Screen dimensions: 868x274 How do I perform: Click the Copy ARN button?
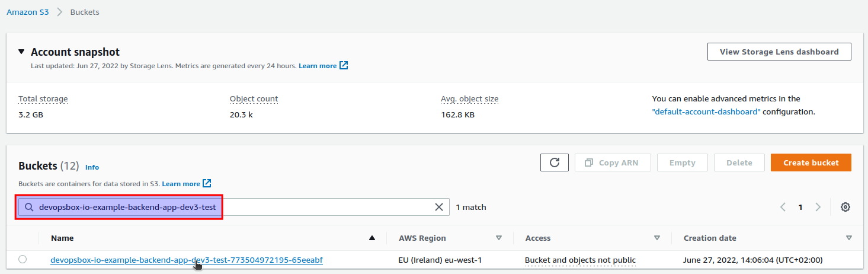point(613,163)
